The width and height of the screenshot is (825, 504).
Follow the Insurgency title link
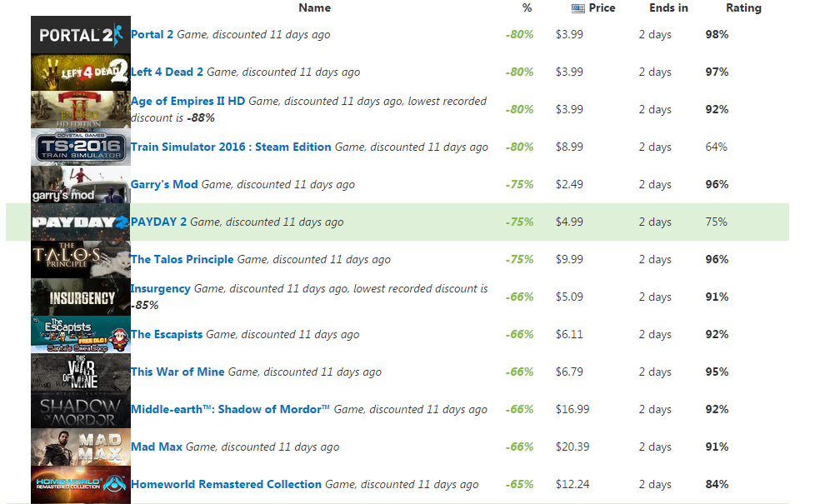click(161, 289)
